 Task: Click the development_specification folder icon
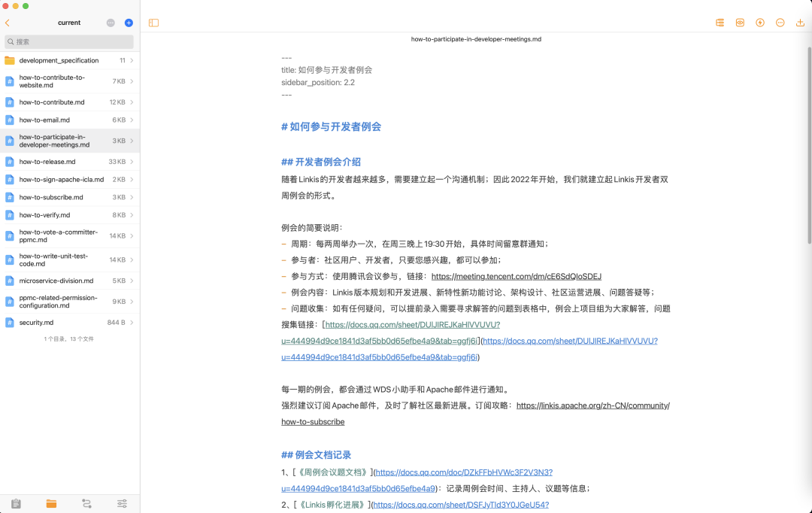click(9, 61)
